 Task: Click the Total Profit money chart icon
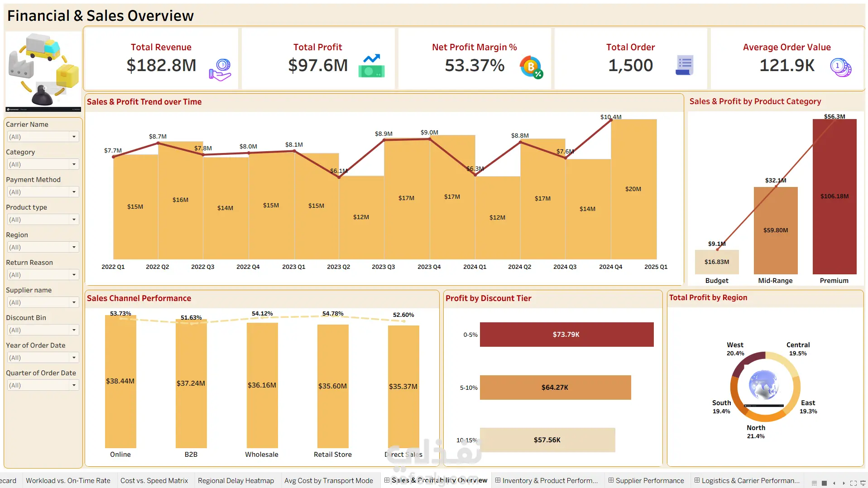pyautogui.click(x=372, y=66)
